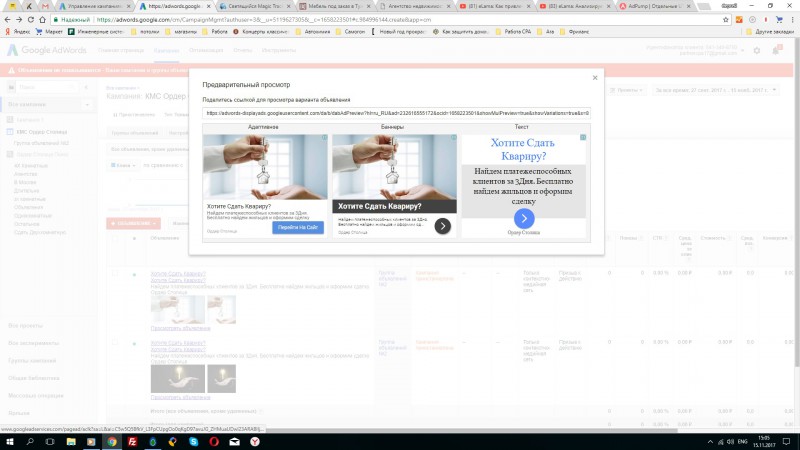
Task: Select the 'Кампании' top navigation tab
Action: tap(166, 51)
